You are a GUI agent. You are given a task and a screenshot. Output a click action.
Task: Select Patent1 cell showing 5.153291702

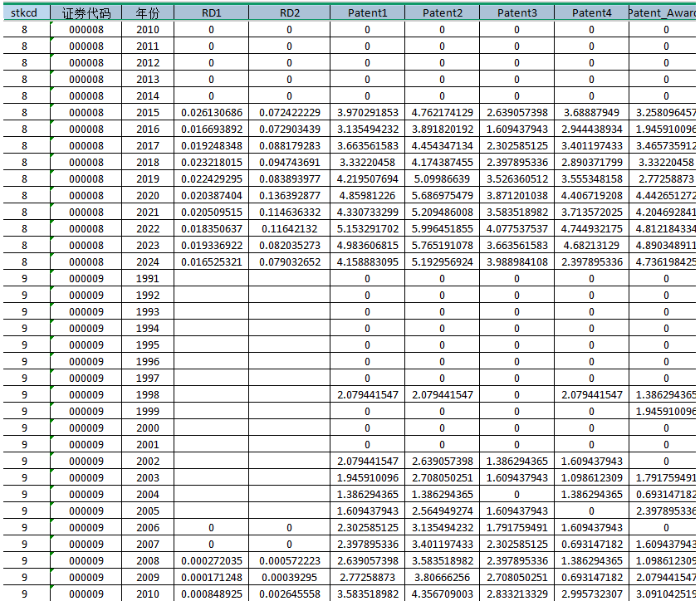[x=367, y=228]
